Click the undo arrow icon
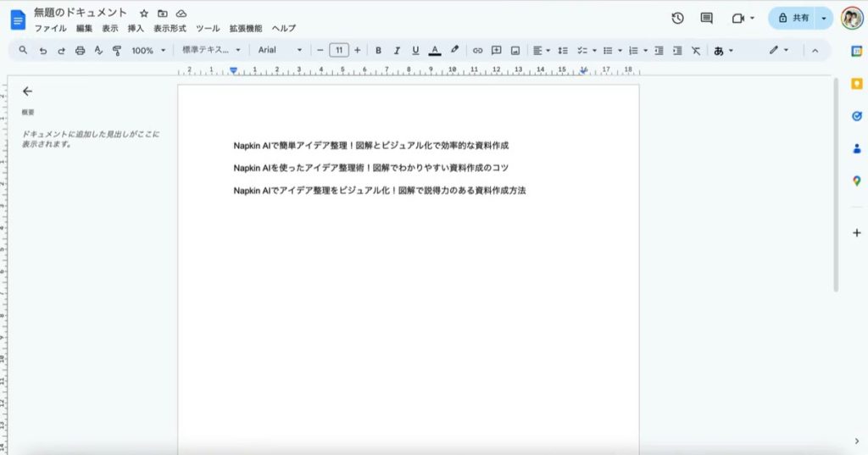Screen dimensions: 868x455 tap(42, 51)
